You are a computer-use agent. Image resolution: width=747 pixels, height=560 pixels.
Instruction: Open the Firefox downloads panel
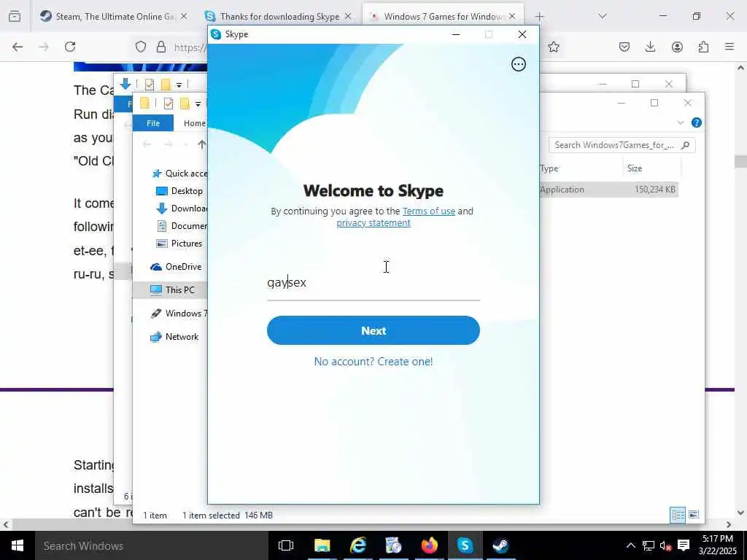point(650,47)
